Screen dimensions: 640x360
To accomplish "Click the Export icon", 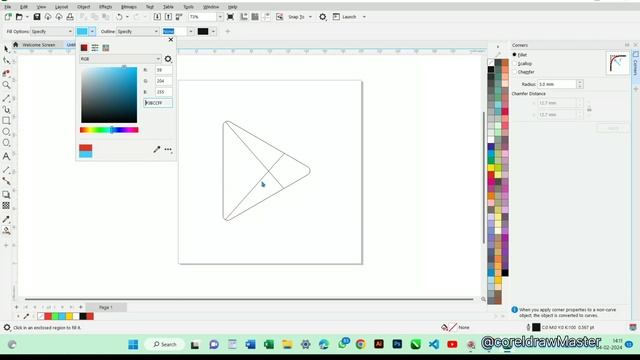I will tap(168, 17).
